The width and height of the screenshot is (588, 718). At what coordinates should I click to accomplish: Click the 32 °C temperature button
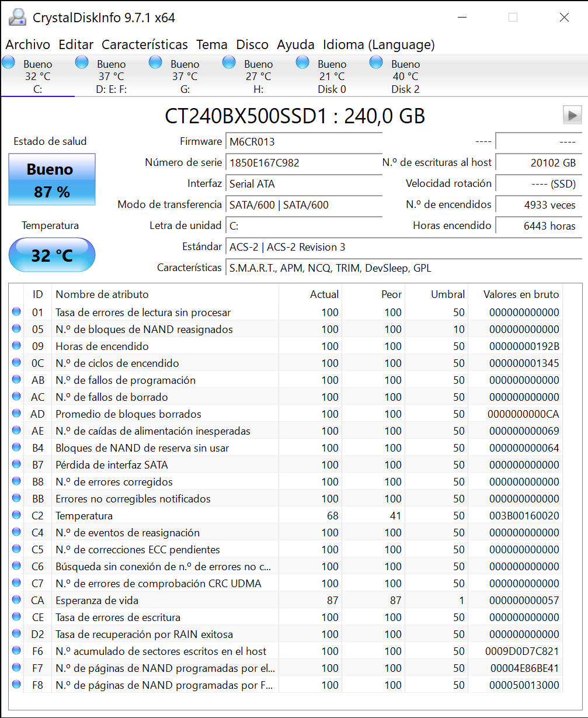pos(52,255)
